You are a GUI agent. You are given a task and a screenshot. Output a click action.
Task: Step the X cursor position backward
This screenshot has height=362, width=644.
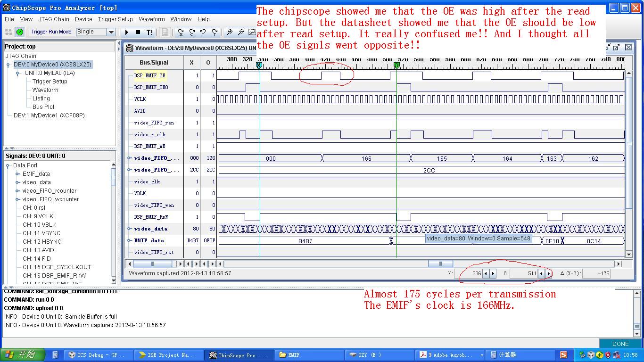click(486, 273)
